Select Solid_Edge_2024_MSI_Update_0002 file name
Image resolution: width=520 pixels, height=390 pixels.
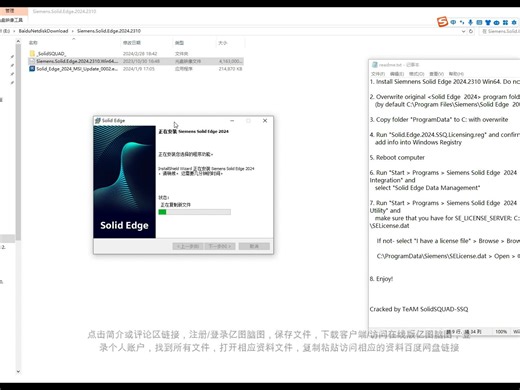pyautogui.click(x=77, y=69)
